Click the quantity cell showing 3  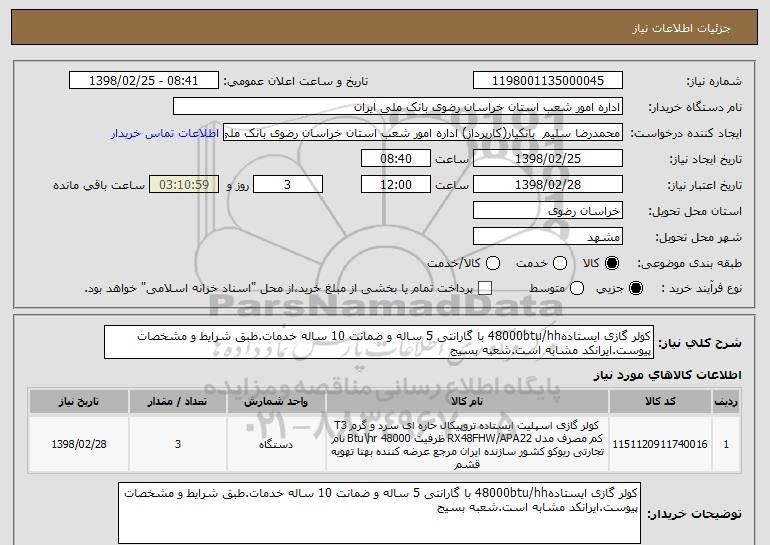tap(177, 444)
